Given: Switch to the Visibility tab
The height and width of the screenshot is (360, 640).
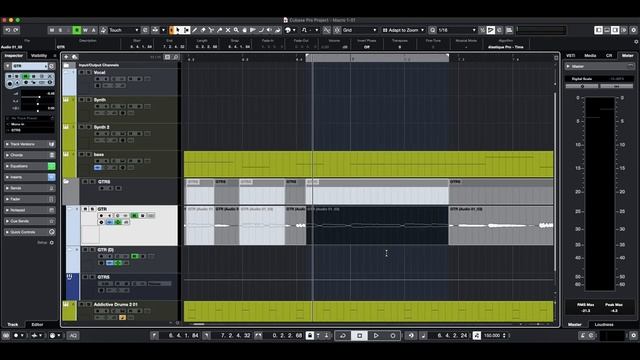Looking at the screenshot, I should click(x=39, y=56).
